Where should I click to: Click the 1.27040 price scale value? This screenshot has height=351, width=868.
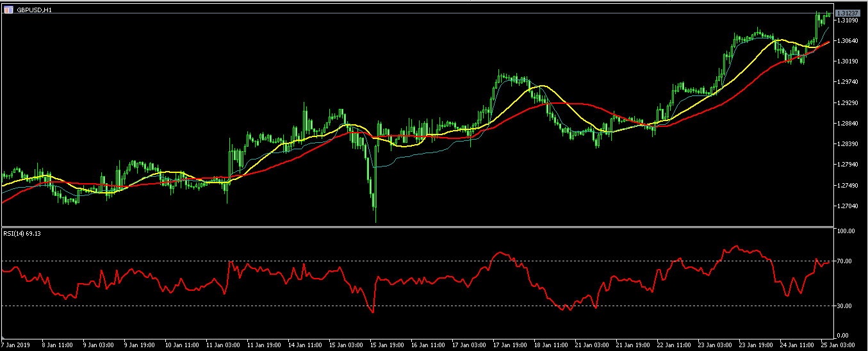pyautogui.click(x=847, y=206)
